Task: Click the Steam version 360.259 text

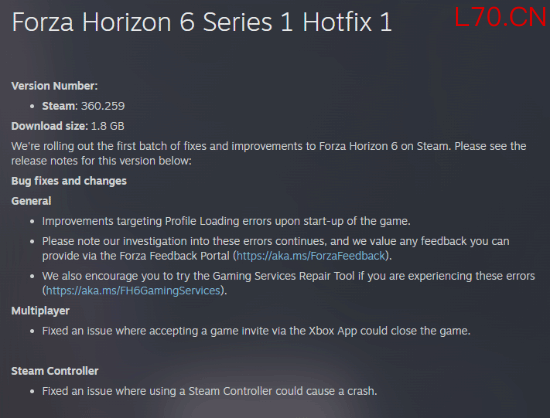Action: click(x=83, y=106)
